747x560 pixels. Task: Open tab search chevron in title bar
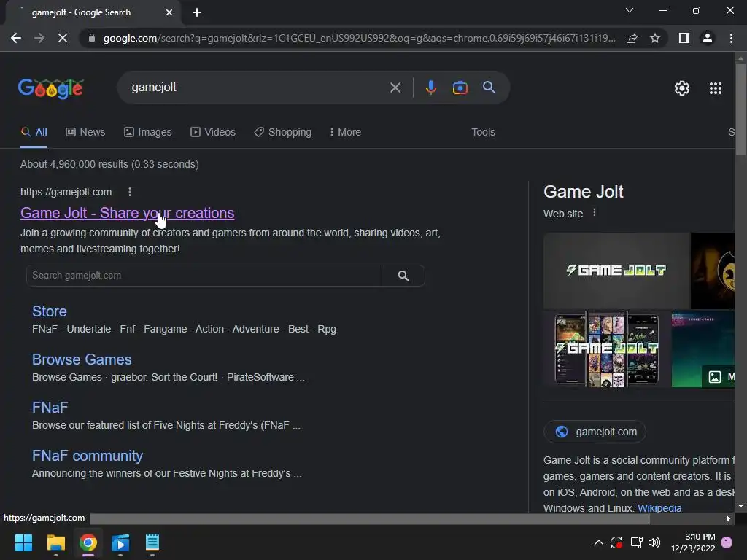[x=630, y=10]
